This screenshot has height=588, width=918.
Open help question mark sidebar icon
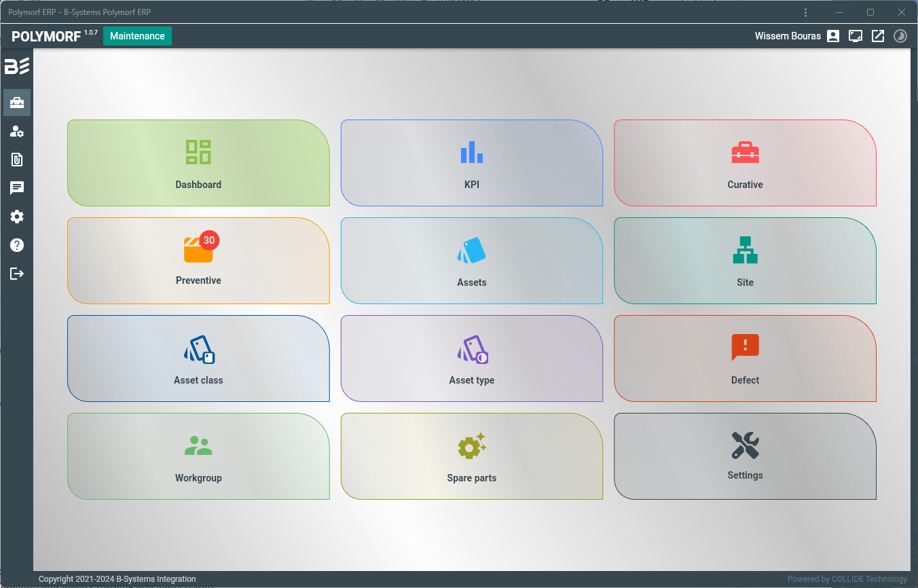(17, 245)
